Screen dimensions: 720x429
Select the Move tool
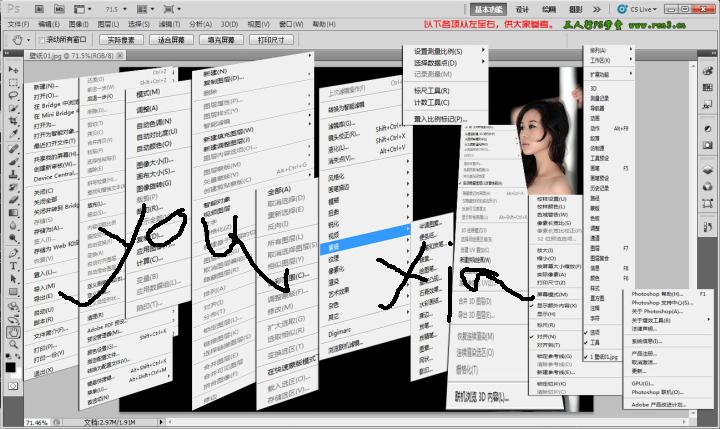point(13,69)
